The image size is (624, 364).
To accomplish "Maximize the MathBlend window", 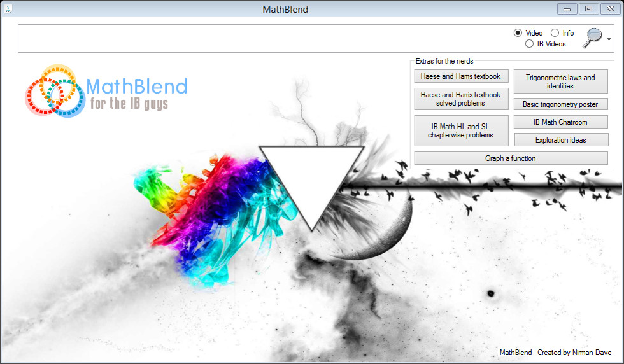I will pos(588,9).
